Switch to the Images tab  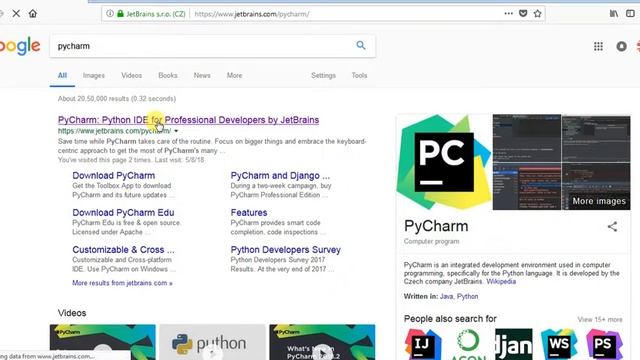click(93, 76)
